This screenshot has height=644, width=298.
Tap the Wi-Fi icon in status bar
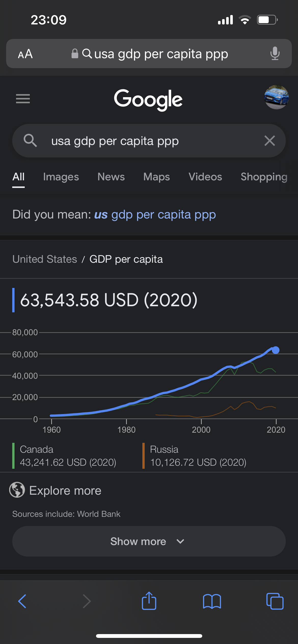(x=245, y=20)
